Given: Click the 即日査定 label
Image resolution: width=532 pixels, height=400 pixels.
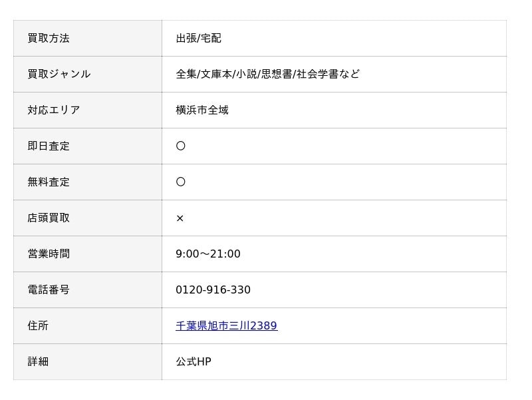Looking at the screenshot, I should coord(49,146).
